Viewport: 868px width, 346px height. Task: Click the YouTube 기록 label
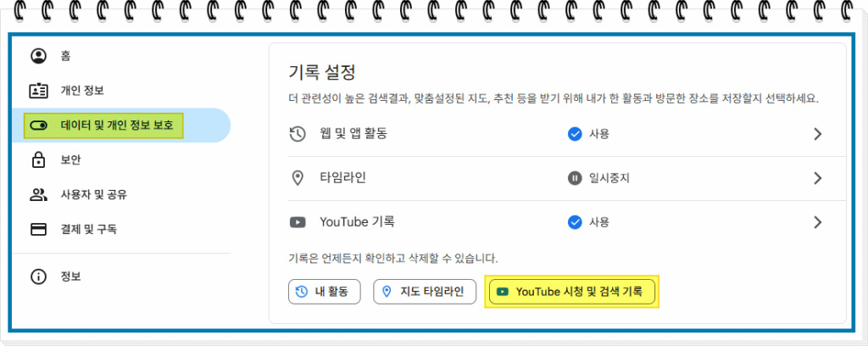click(x=357, y=222)
